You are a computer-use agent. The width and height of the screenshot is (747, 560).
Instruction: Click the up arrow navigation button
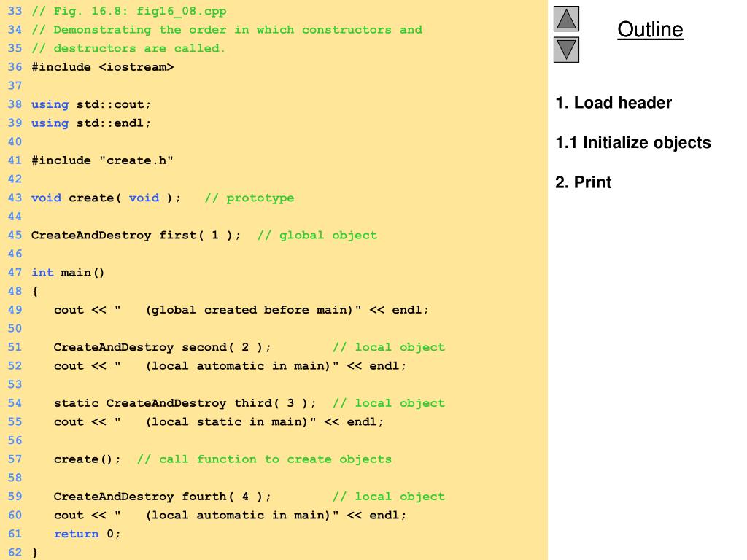click(x=566, y=18)
